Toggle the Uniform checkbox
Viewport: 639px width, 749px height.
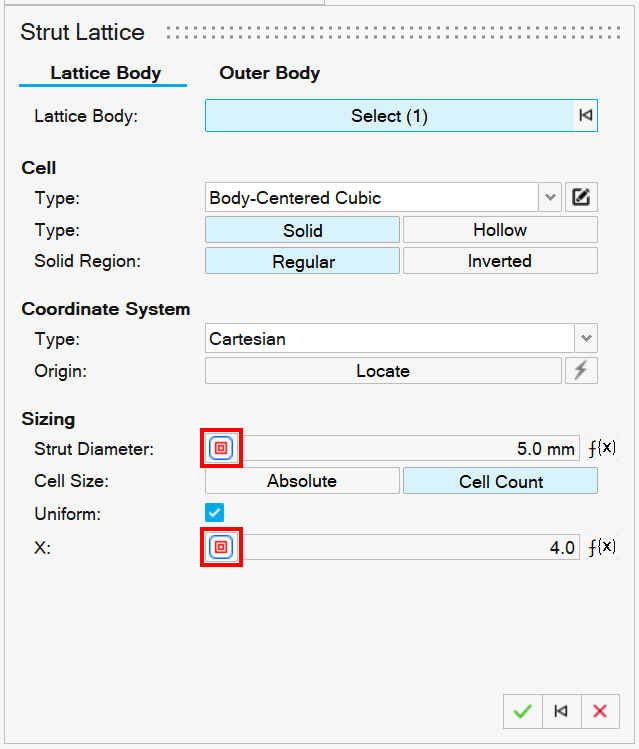click(x=215, y=513)
